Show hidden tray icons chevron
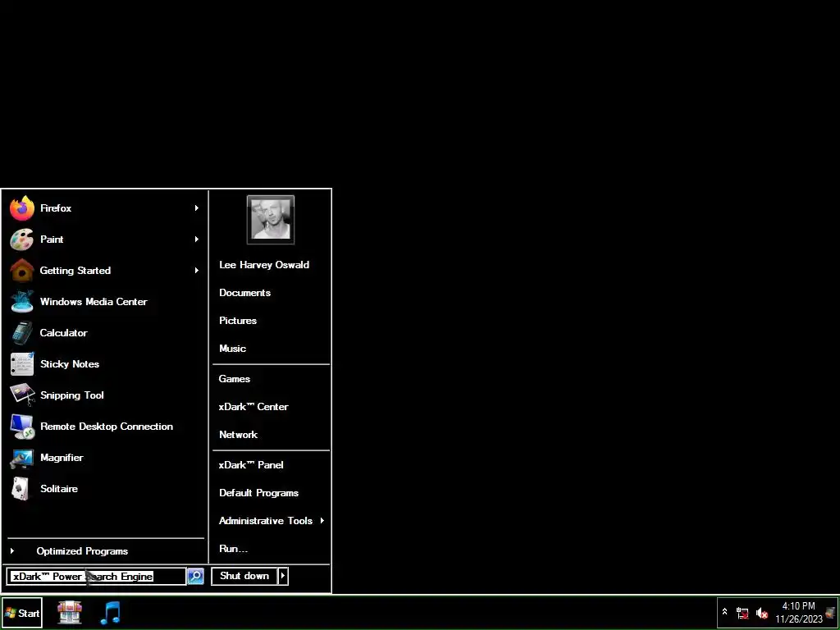Viewport: 840px width, 630px height. (725, 612)
